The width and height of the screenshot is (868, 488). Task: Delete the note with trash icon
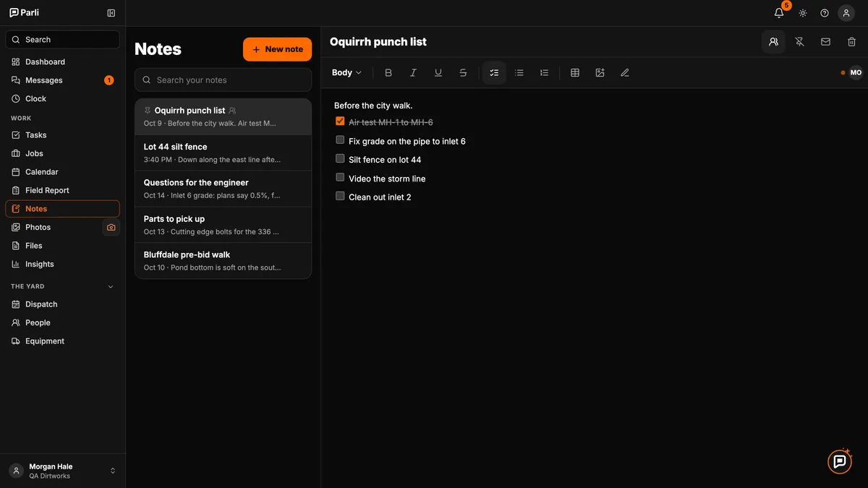click(x=851, y=42)
